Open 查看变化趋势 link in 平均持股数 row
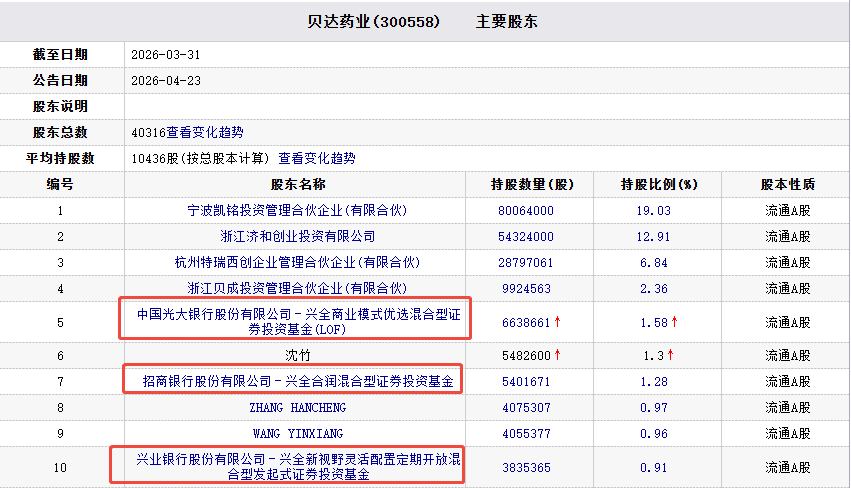851x488 pixels. point(317,158)
